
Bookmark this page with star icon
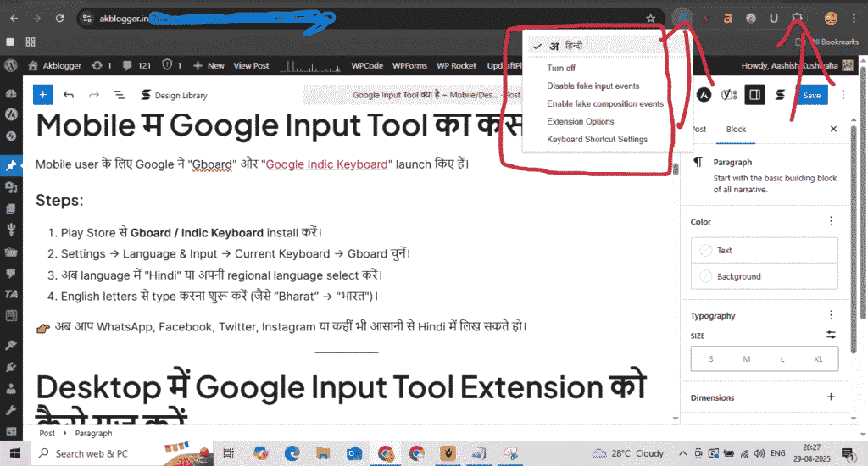(x=650, y=19)
